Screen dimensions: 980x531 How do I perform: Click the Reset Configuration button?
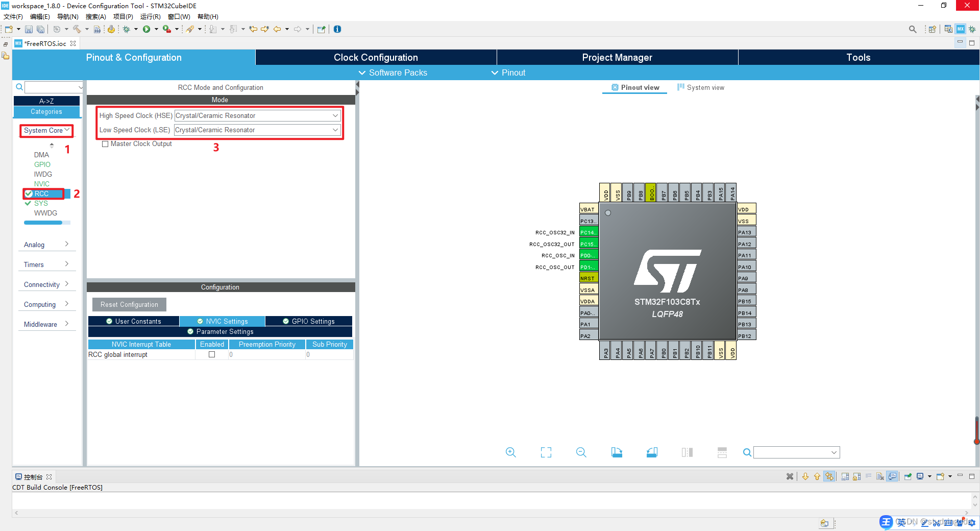[x=129, y=304]
